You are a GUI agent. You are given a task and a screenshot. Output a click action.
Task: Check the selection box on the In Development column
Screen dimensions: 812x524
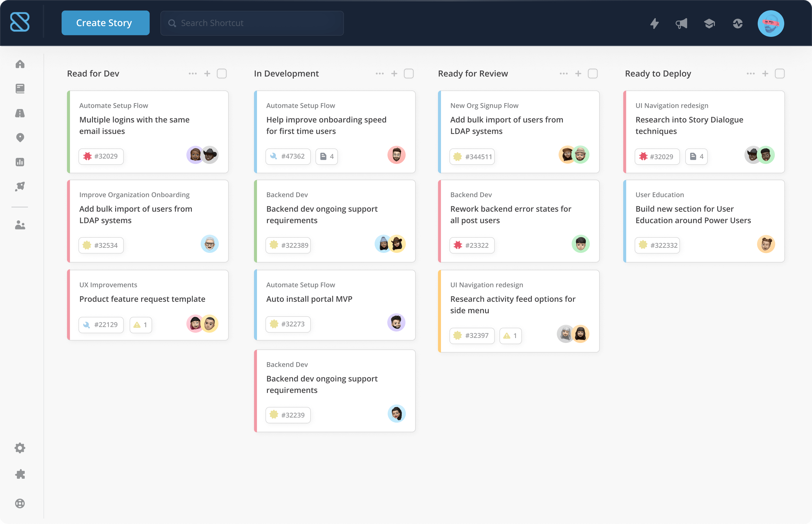click(409, 73)
